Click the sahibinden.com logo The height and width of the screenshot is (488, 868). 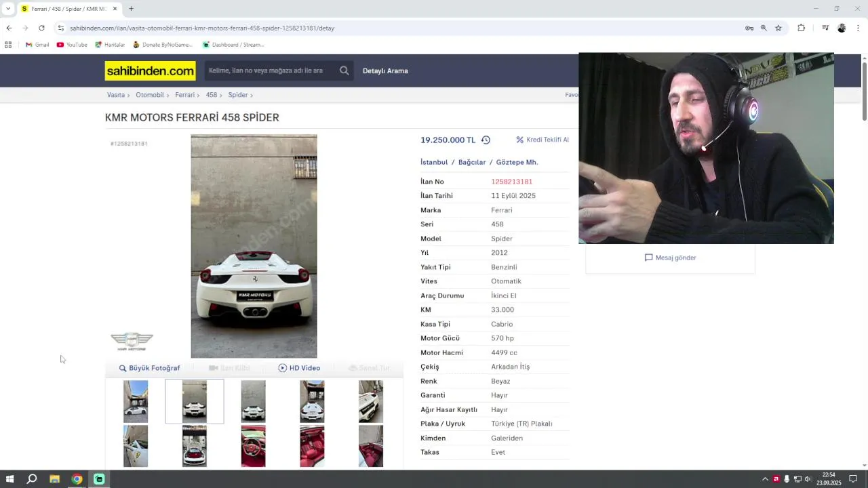[150, 70]
